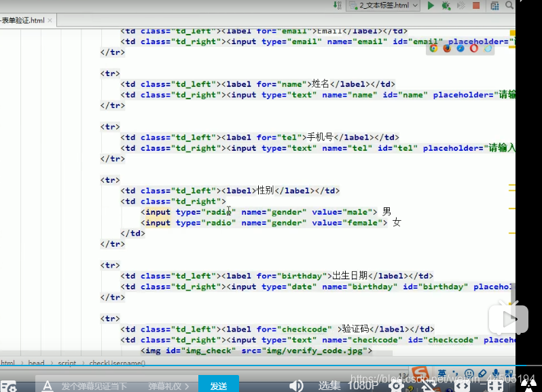Open Sogou emoji smiley icon

(x=469, y=374)
